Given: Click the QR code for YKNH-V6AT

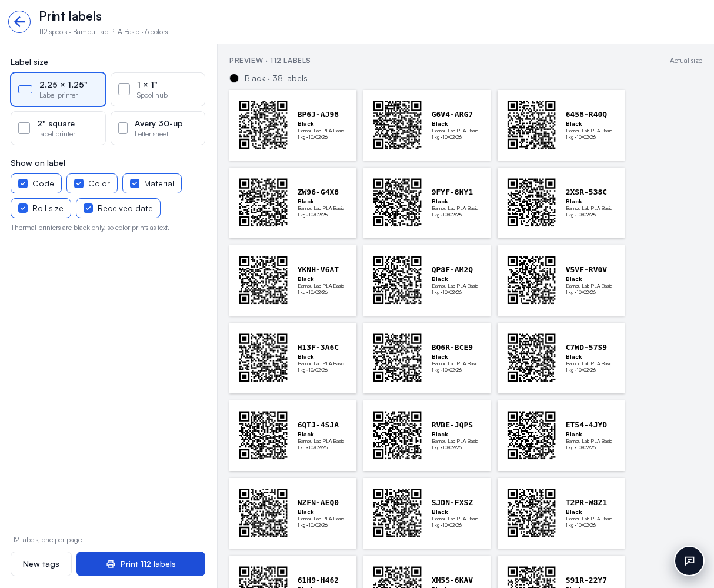Looking at the screenshot, I should (x=263, y=280).
